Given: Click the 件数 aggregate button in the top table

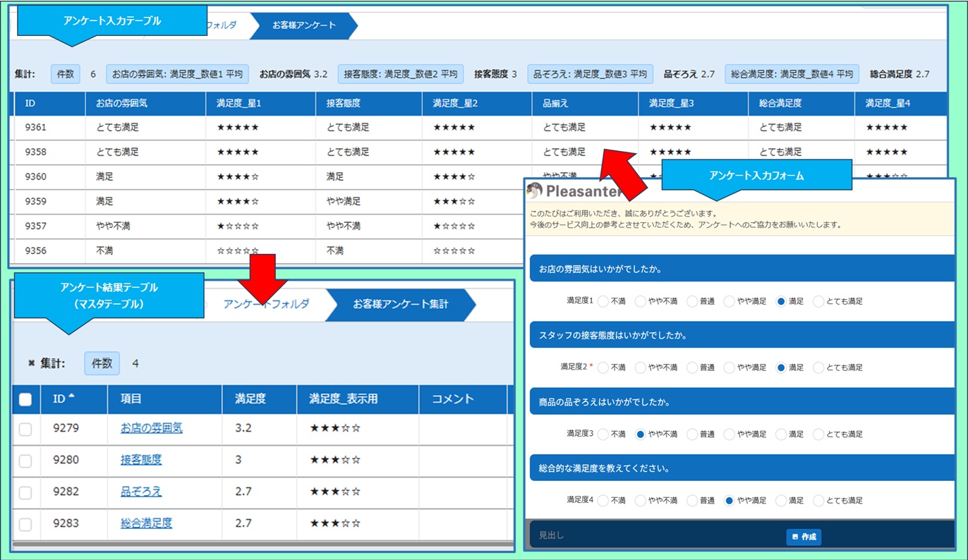Looking at the screenshot, I should 65,74.
